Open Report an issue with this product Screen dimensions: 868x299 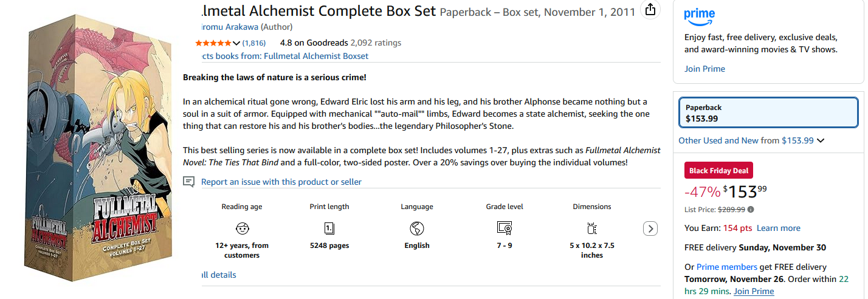tap(281, 182)
